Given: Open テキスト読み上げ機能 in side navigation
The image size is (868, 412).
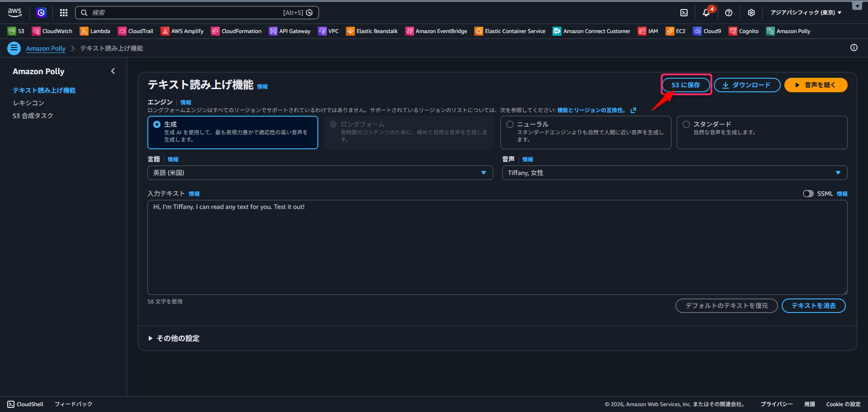Looking at the screenshot, I should point(44,90).
